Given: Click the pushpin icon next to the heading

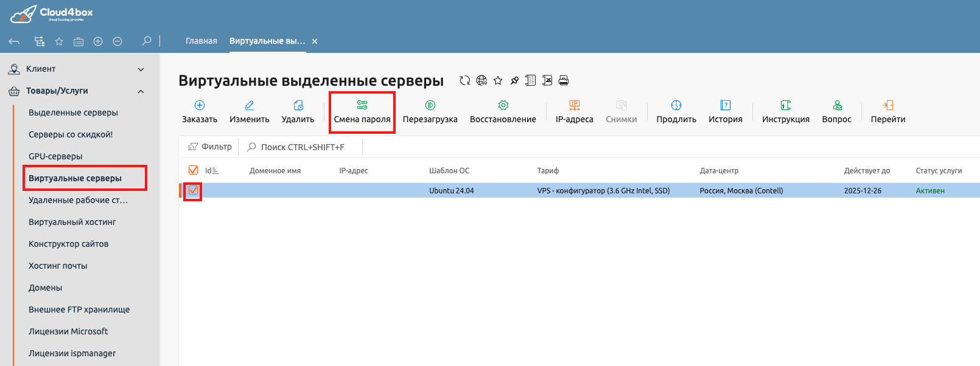Looking at the screenshot, I should click(514, 80).
